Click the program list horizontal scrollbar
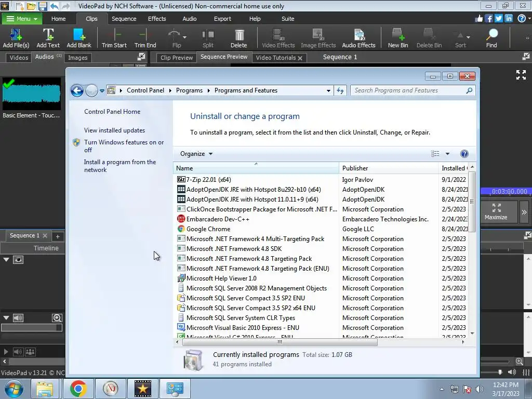532x399 pixels. pos(280,342)
